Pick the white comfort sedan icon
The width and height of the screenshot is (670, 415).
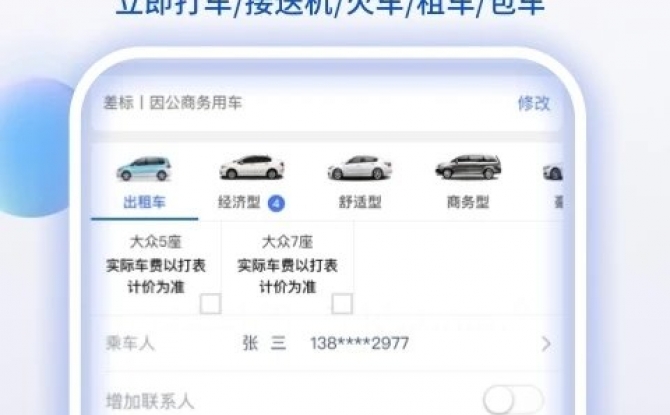tap(360, 167)
